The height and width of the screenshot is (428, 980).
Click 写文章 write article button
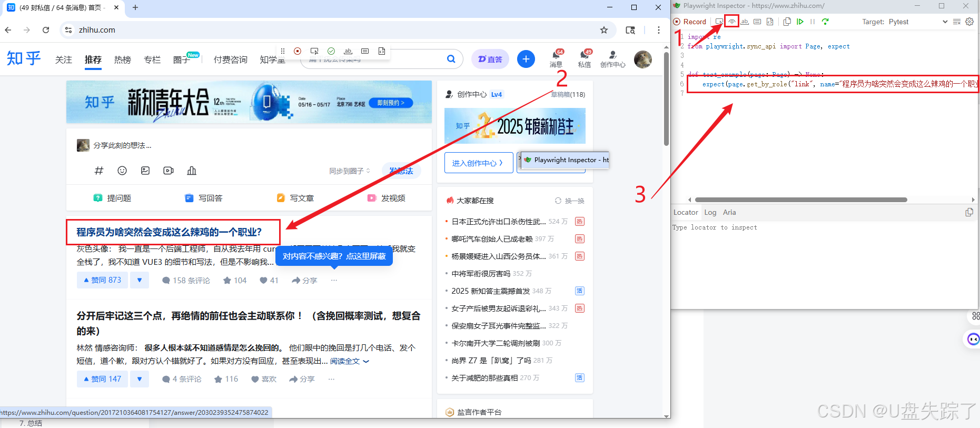tap(295, 198)
